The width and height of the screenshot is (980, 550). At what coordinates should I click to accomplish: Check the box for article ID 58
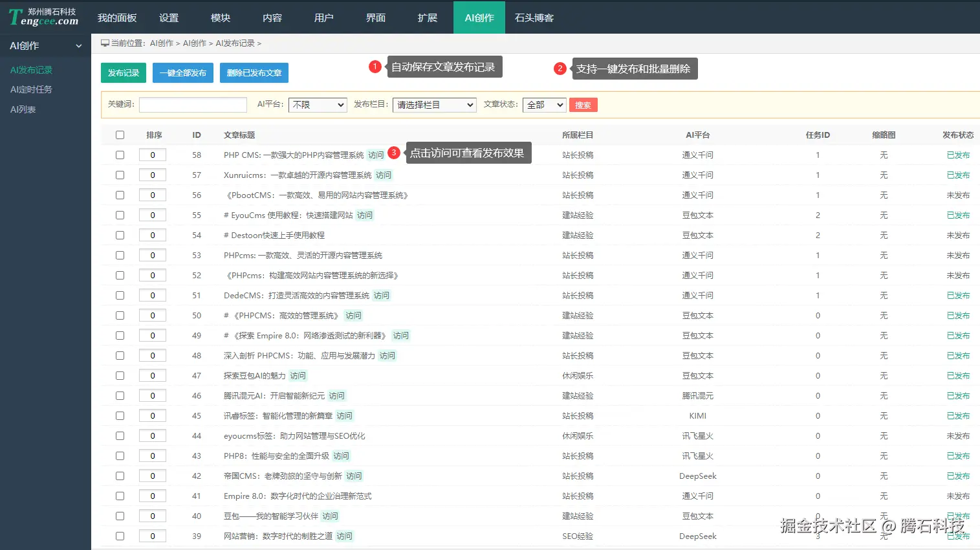tap(120, 155)
